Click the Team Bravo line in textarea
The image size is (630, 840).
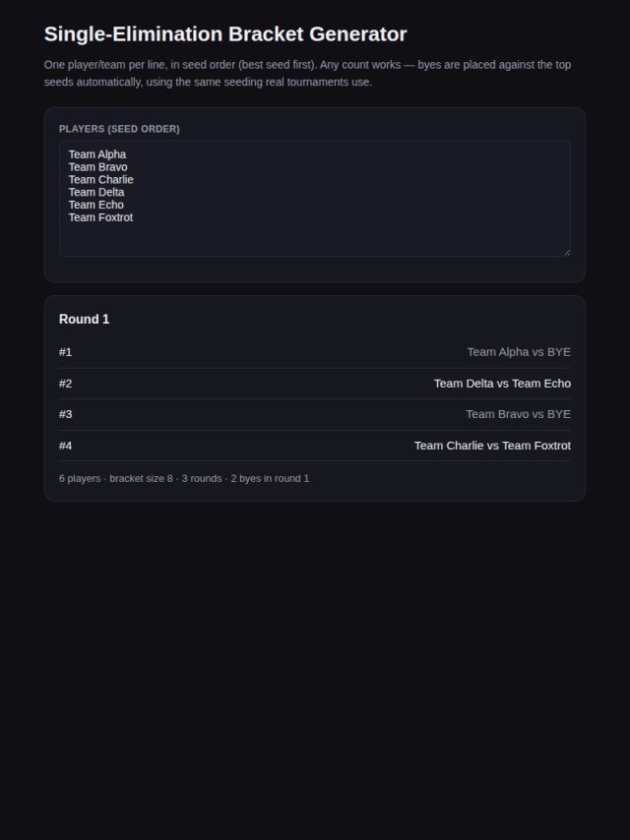click(97, 167)
